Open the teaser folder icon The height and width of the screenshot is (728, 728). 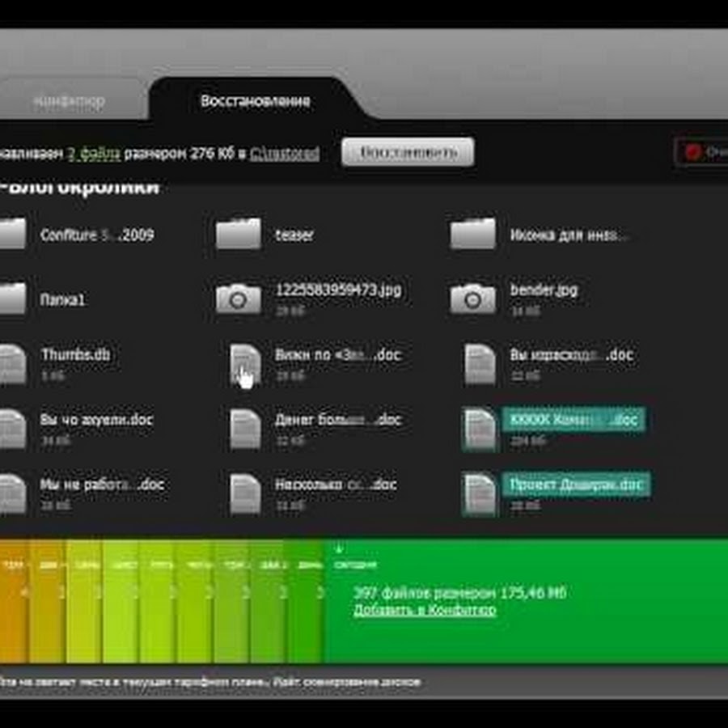point(238,235)
